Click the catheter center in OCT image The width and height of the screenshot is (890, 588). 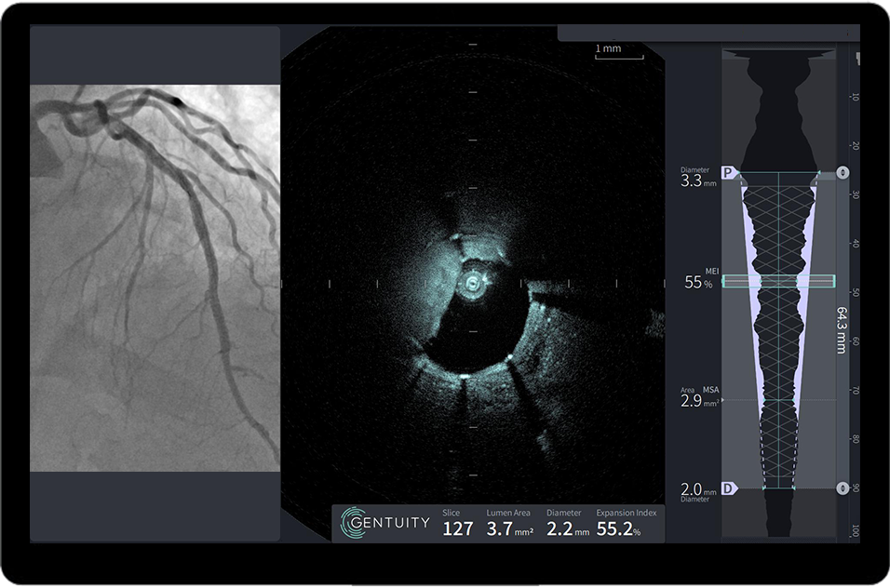point(473,282)
